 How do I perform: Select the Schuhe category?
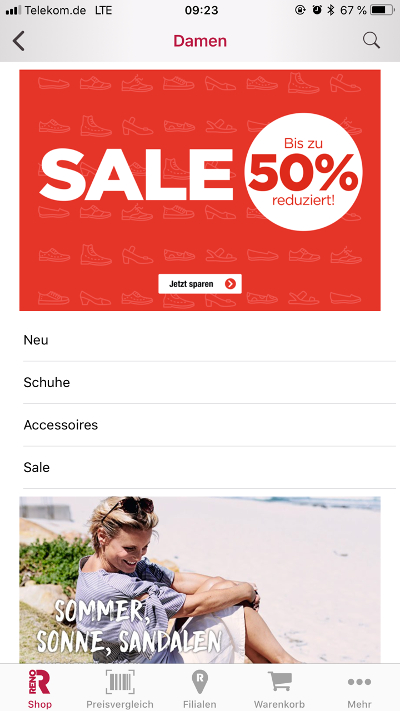(x=209, y=382)
